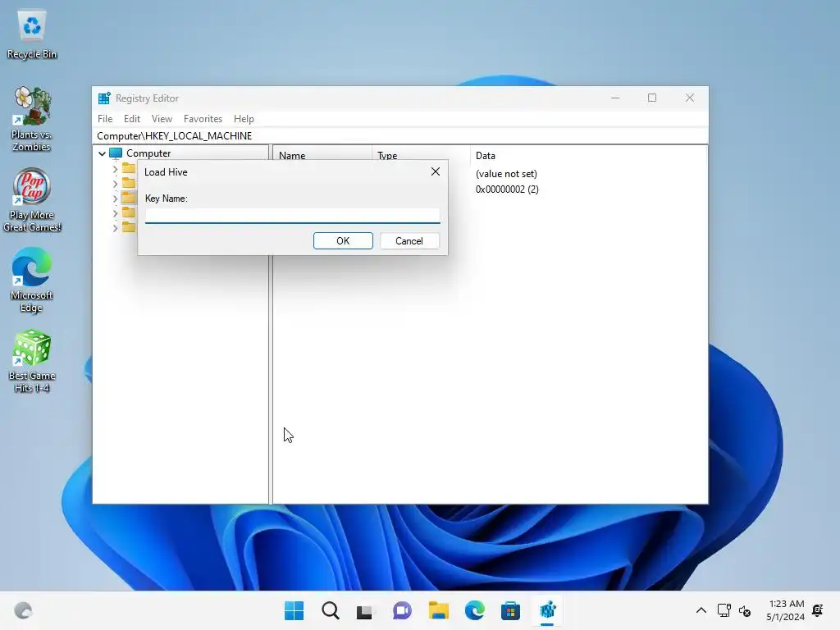Open the Chat taskbar icon
Viewport: 840px width, 630px height.
402,610
